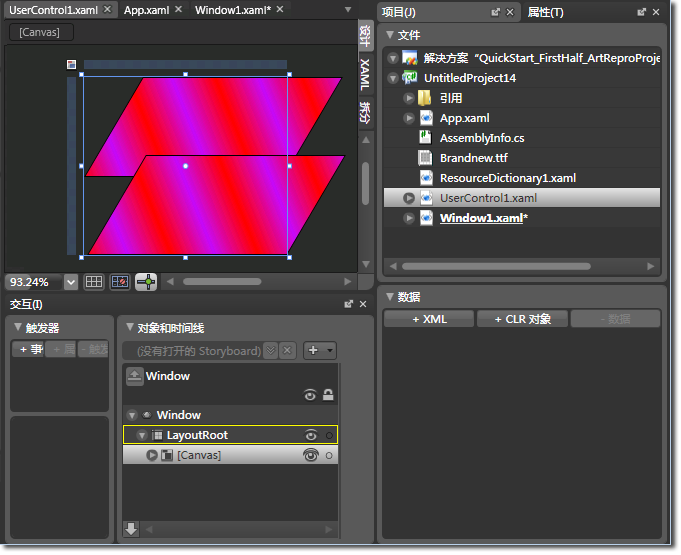Viewport: 681px width, 555px height.
Task: Click the center point of the selected Canvas
Action: [x=185, y=166]
